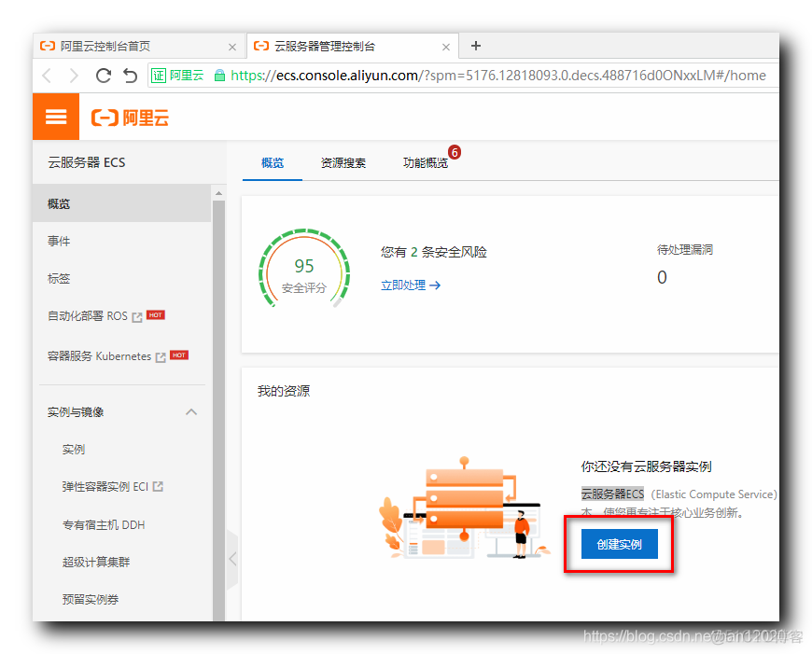Viewport: 812px width, 654px height.
Task: Click the (Elastic Compute Service) text
Action: coord(714,494)
